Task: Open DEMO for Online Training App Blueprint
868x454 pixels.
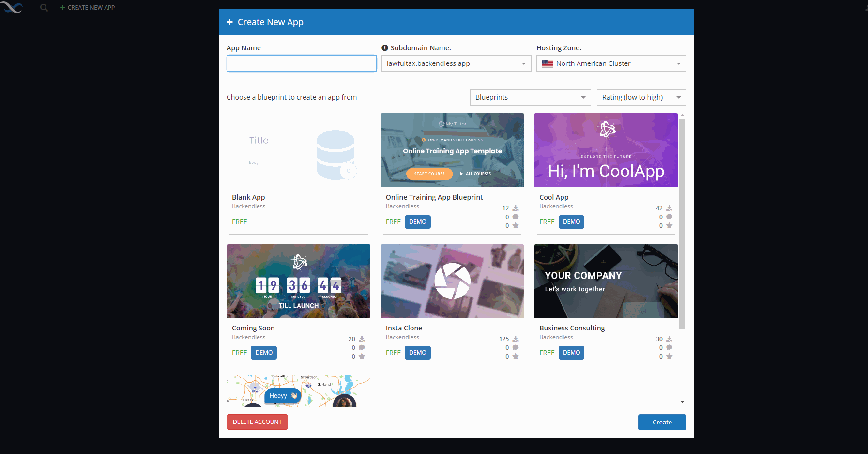Action: [x=417, y=222]
